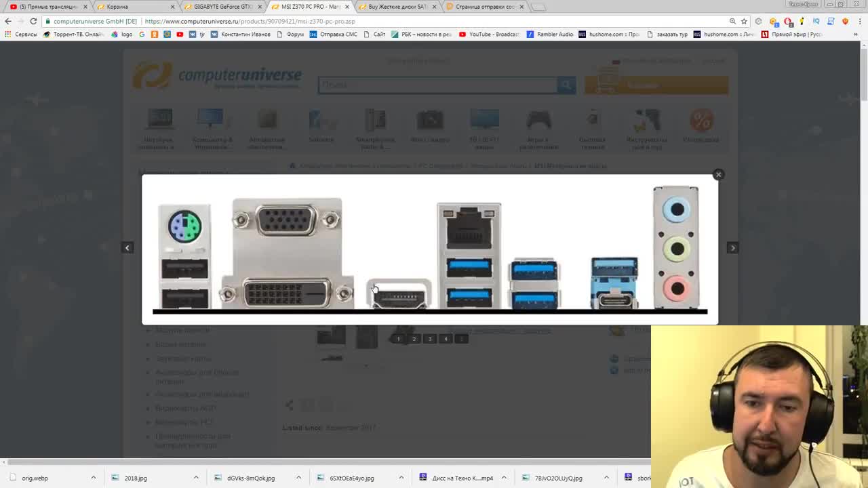Open the Отправка СМС bookmark
The image size is (868, 488).
tap(334, 34)
